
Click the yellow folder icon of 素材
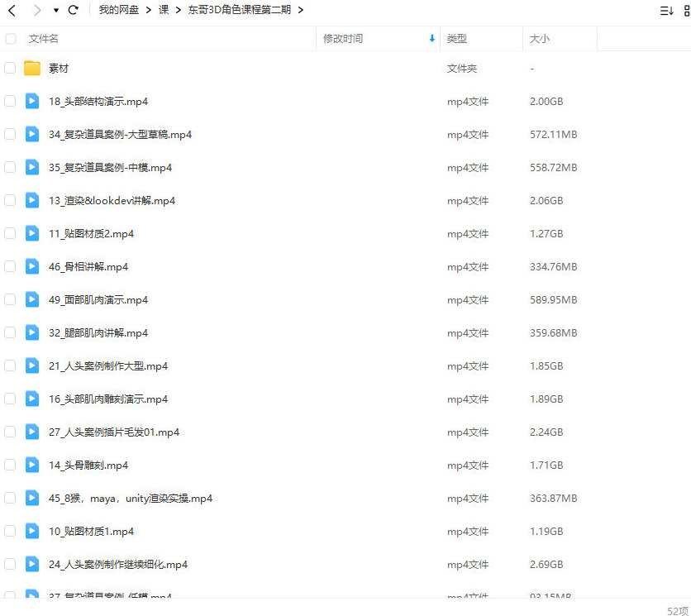click(x=32, y=68)
